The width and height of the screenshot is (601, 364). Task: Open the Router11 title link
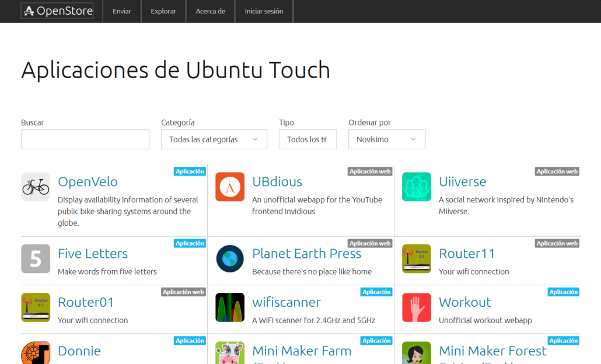tap(466, 253)
